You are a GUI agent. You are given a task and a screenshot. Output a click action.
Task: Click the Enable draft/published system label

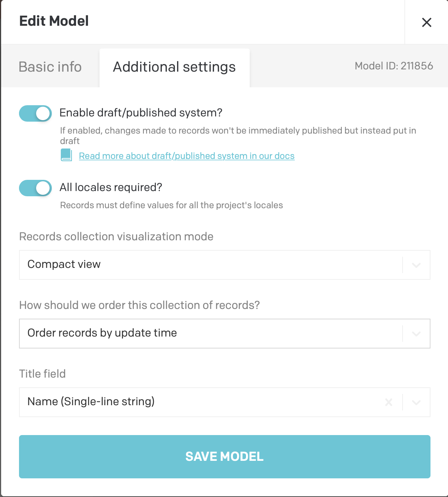[x=141, y=113]
